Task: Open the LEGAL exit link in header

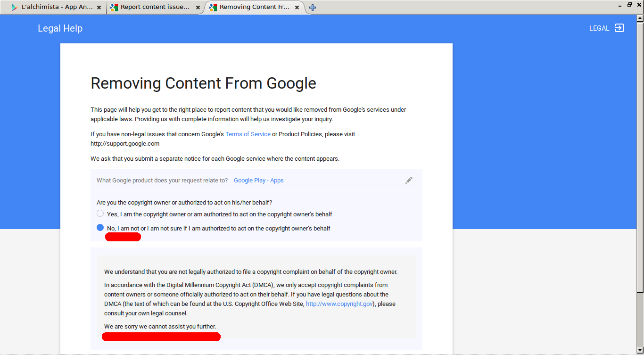Action: tap(606, 28)
